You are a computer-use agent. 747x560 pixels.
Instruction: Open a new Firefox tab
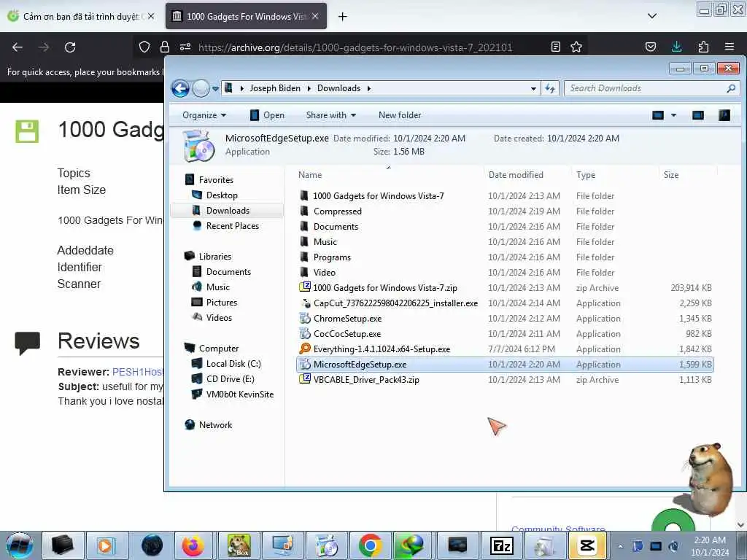point(343,17)
